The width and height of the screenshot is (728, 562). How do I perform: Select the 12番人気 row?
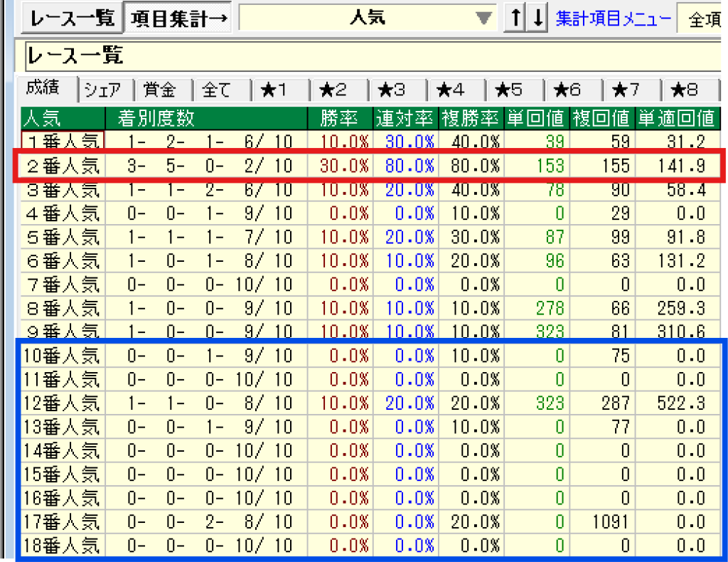click(x=63, y=402)
